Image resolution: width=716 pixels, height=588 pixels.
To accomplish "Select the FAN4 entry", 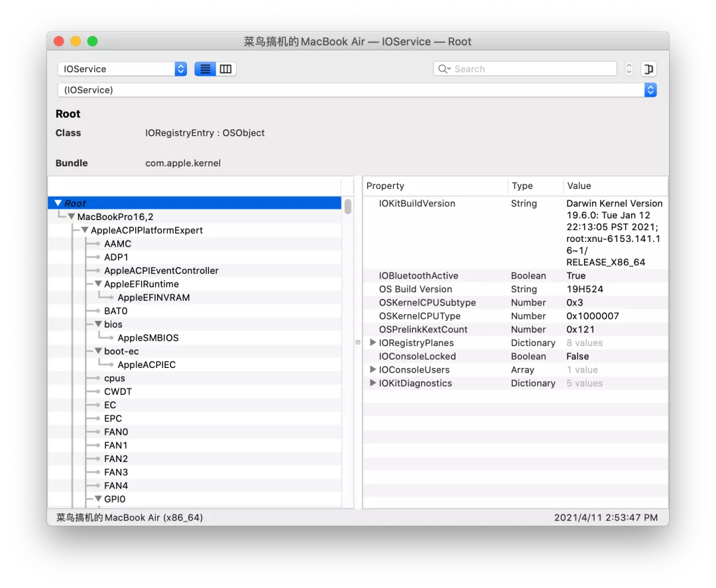I will pos(116,486).
